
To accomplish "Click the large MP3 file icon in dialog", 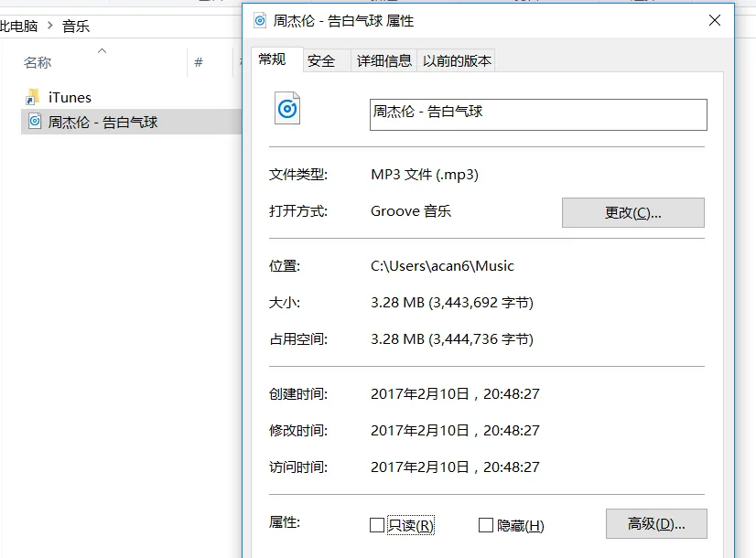I will click(x=287, y=108).
